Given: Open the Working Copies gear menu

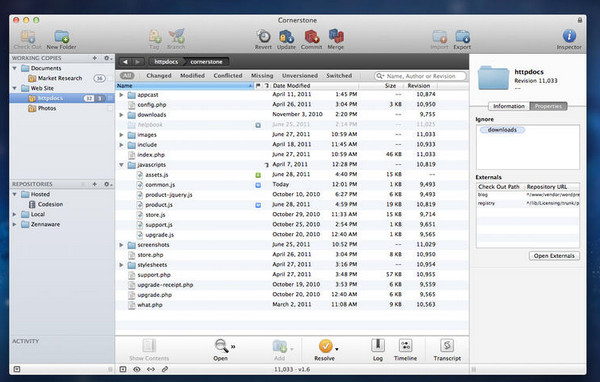Looking at the screenshot, I should point(108,58).
